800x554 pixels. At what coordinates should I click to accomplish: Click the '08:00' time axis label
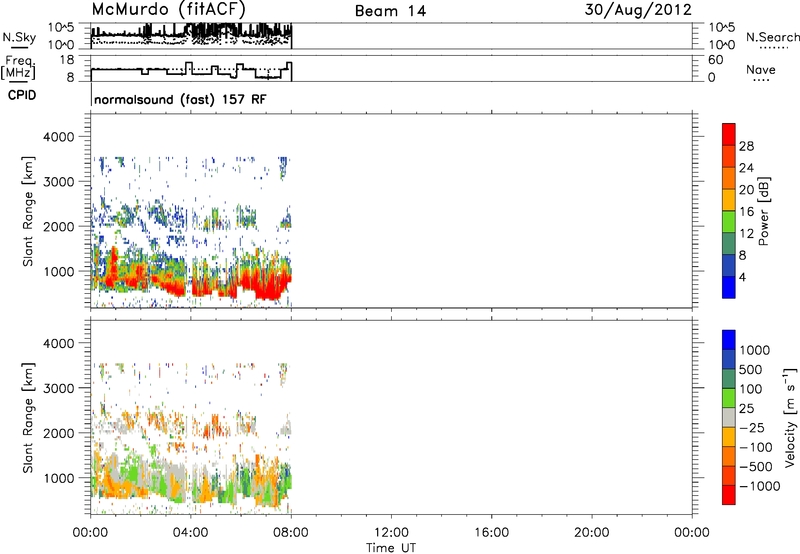pos(291,533)
